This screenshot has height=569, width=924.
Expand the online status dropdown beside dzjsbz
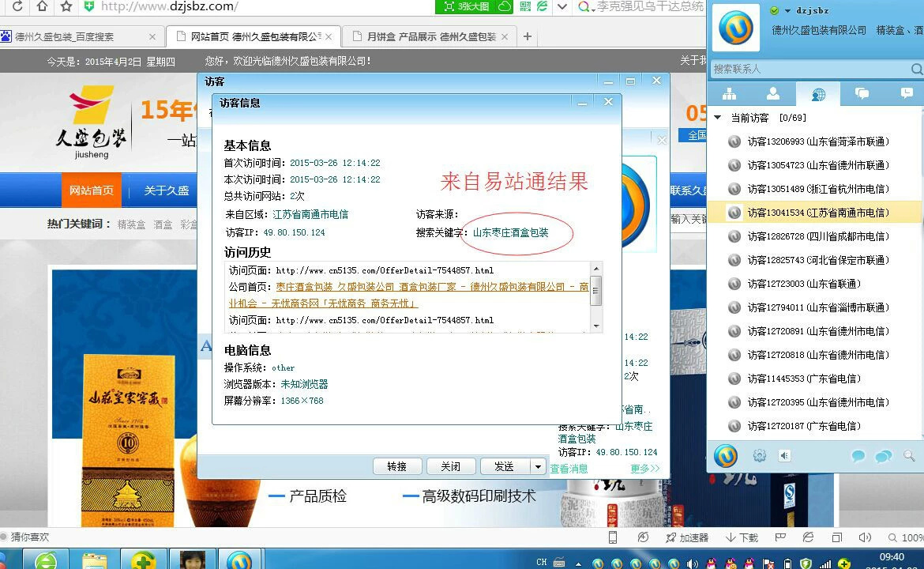[787, 11]
